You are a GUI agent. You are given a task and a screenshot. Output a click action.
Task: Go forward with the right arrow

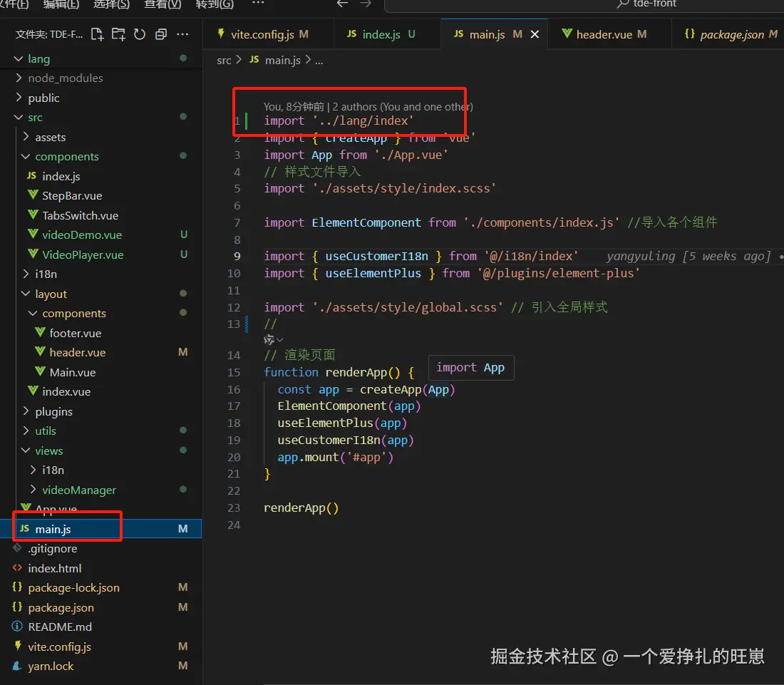(x=366, y=4)
